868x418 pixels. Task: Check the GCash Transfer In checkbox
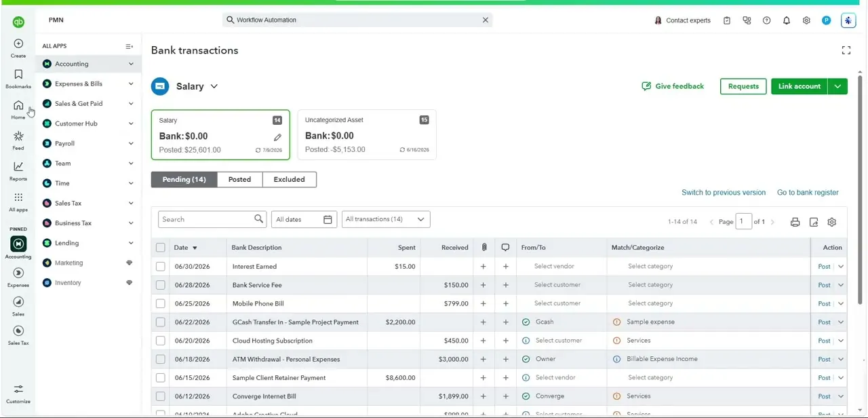click(161, 322)
